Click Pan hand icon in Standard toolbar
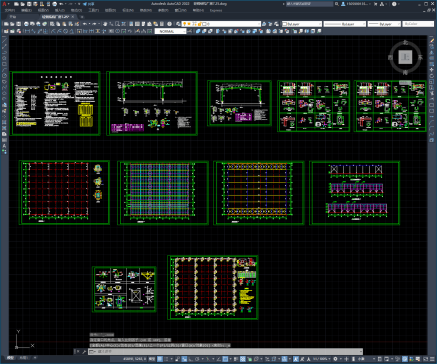Image resolution: width=437 pixels, height=364 pixels. click(x=105, y=24)
